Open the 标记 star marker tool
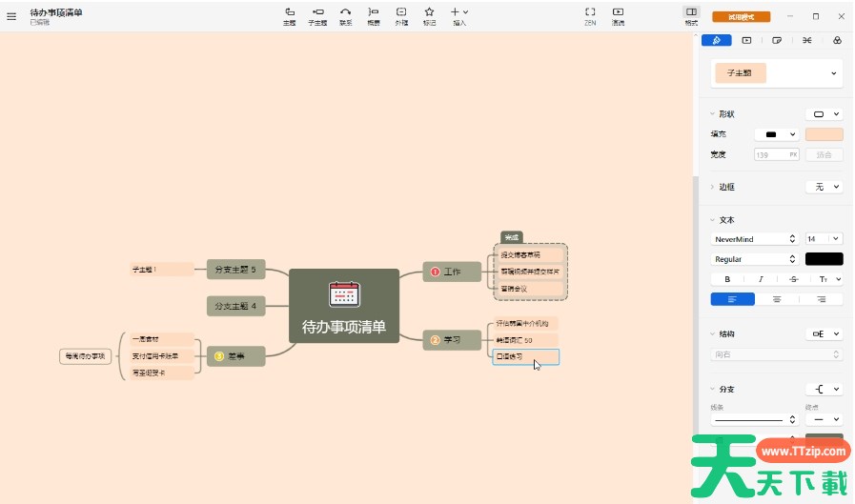Image resolution: width=855 pixels, height=504 pixels. coord(429,15)
